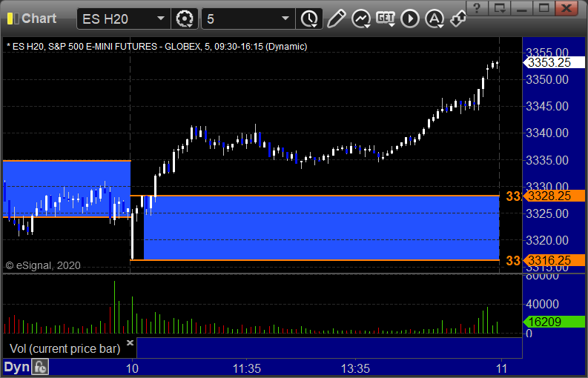Select the lower orange 3316.25 horizontal line
Viewport: 588px width, 378px height.
click(315, 260)
